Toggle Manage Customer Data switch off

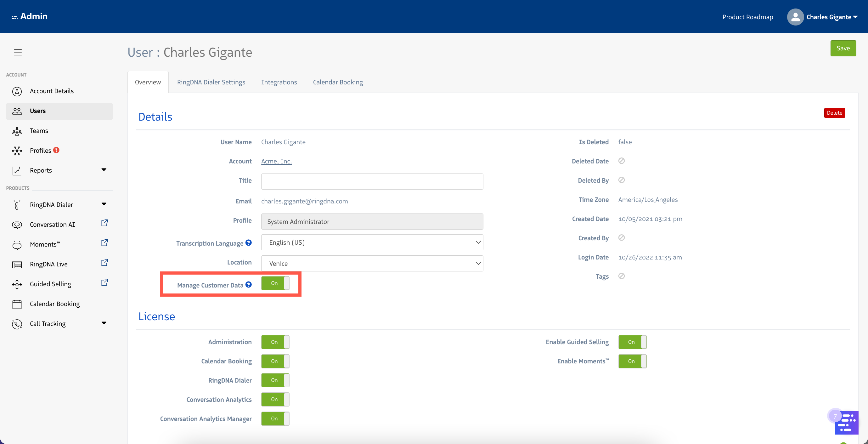pyautogui.click(x=275, y=283)
